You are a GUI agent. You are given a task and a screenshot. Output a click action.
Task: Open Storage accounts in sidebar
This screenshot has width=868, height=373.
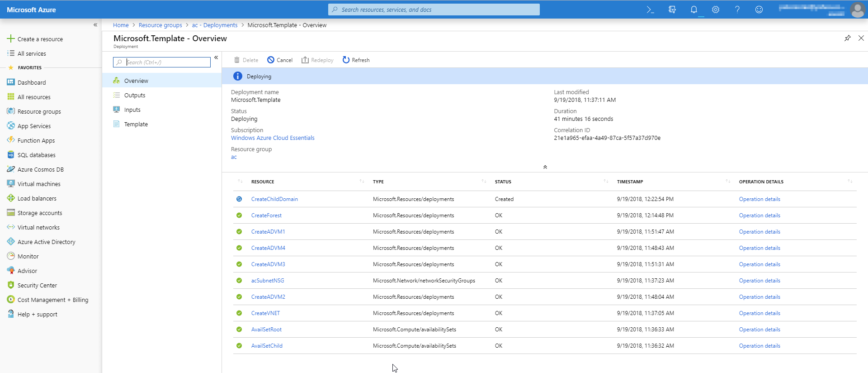tap(40, 213)
